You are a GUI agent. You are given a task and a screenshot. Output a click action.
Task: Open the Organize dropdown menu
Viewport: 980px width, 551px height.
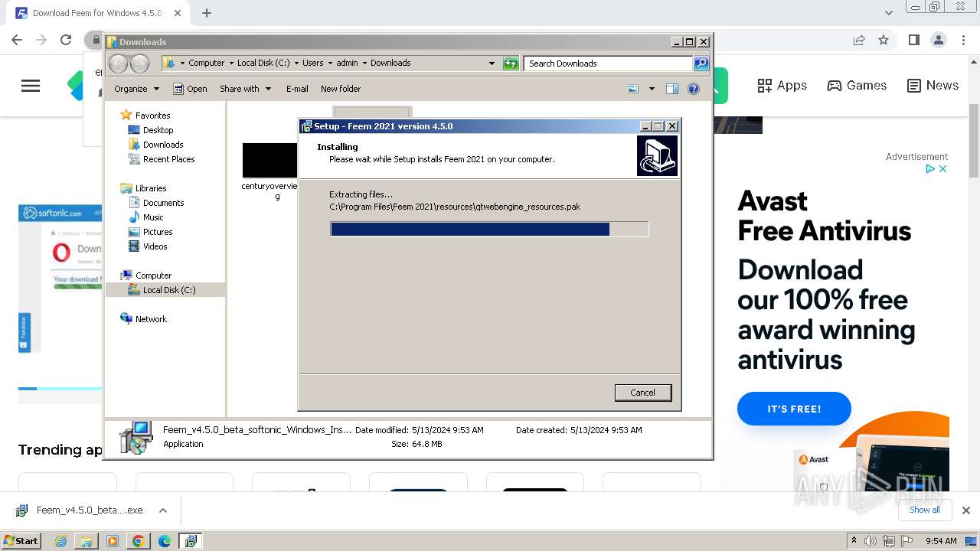pyautogui.click(x=136, y=89)
